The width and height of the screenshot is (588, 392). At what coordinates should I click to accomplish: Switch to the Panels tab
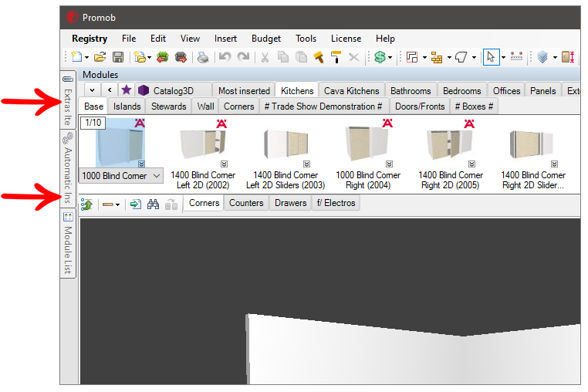[x=543, y=91]
